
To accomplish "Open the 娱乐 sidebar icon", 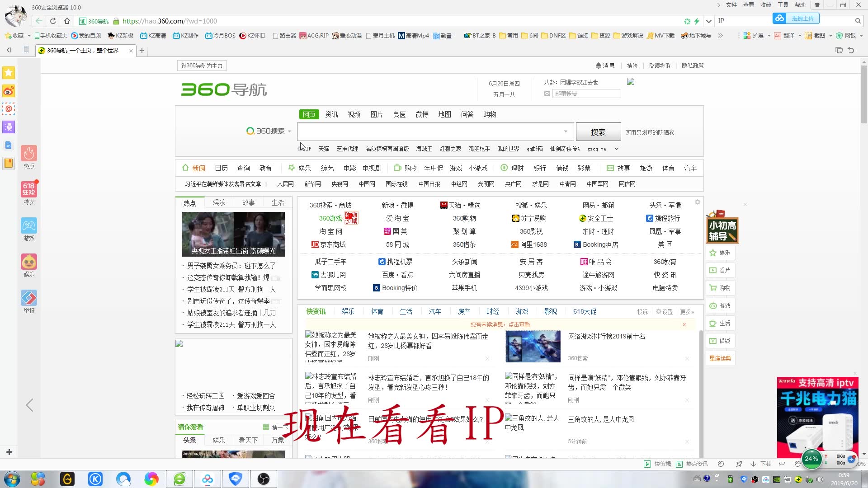I will click(29, 265).
